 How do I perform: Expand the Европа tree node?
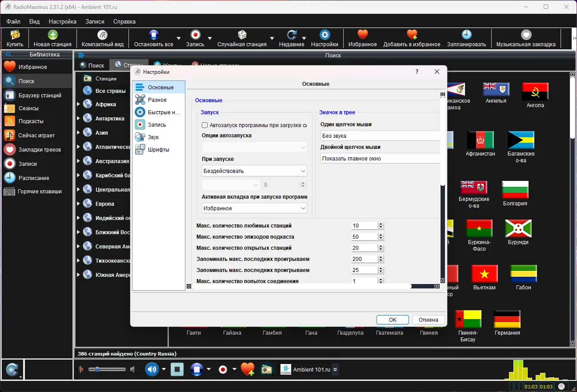click(78, 204)
